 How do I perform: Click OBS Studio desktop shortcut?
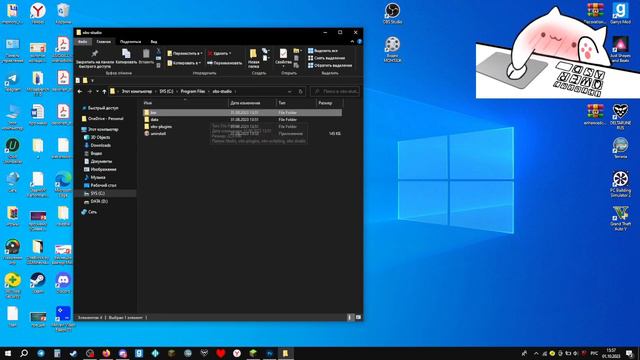(x=392, y=13)
